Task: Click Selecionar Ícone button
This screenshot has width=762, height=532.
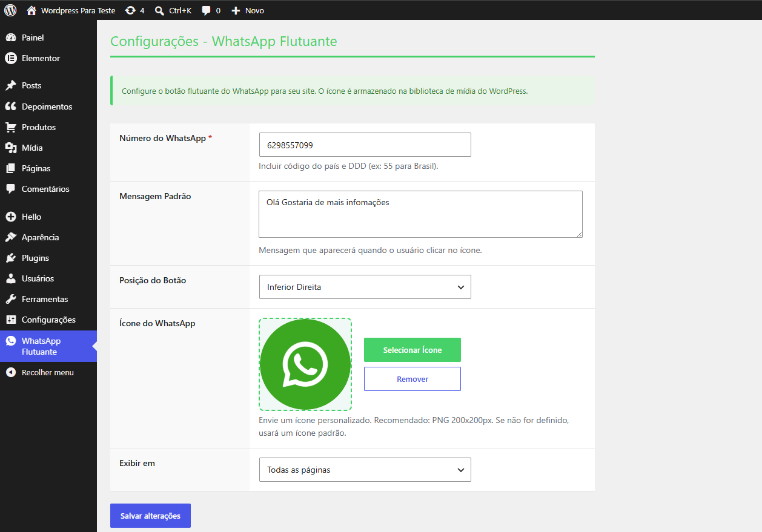Action: 412,350
